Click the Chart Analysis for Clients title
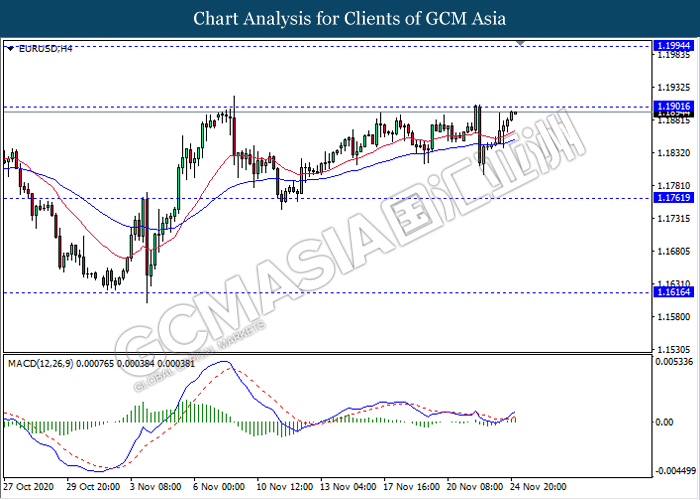Viewport: 700px width, 500px height. coord(350,19)
